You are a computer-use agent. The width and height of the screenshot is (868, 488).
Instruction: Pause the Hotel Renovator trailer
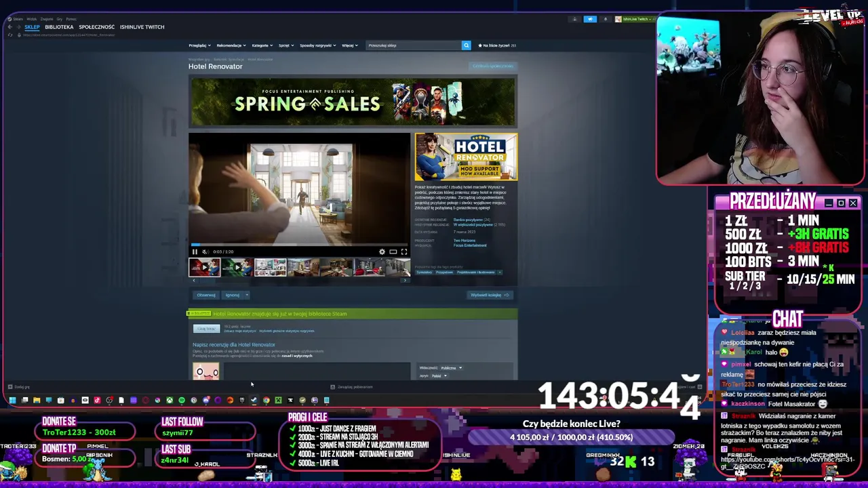pos(195,251)
